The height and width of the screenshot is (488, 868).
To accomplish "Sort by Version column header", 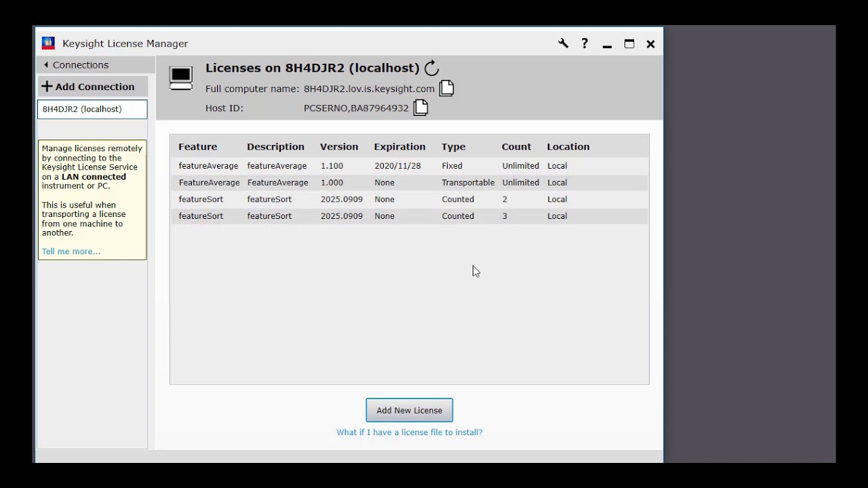I will [339, 146].
